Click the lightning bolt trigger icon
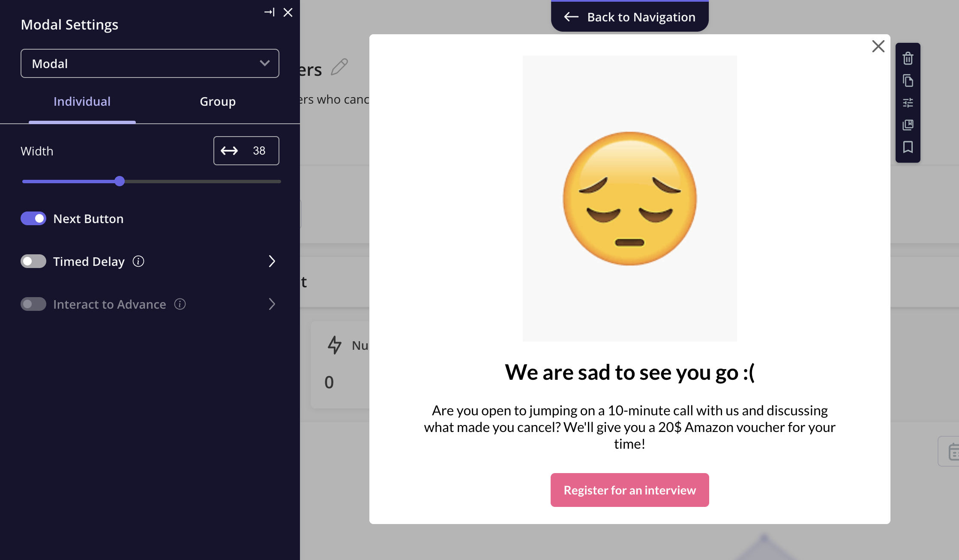This screenshot has height=560, width=959. click(x=335, y=345)
